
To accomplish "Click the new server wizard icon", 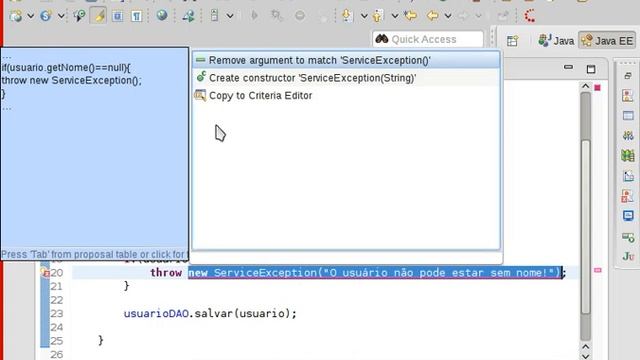I will pyautogui.click(x=16, y=16).
